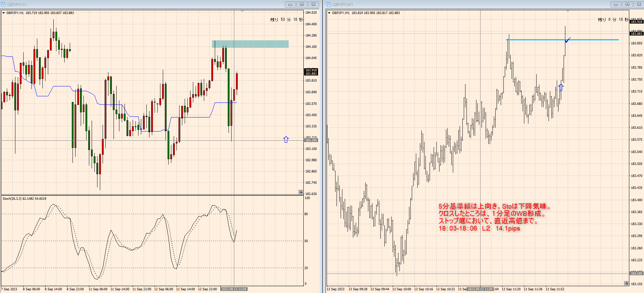Click the 183.918 price label on H1 scale
The height and width of the screenshot is (293, 644).
coord(311,70)
